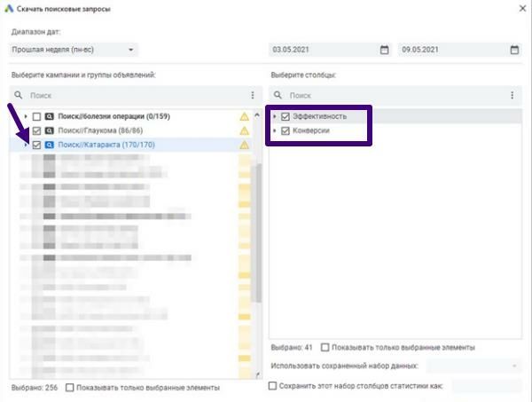Select Поиск//Глаукома (86/86) row

pyautogui.click(x=100, y=130)
